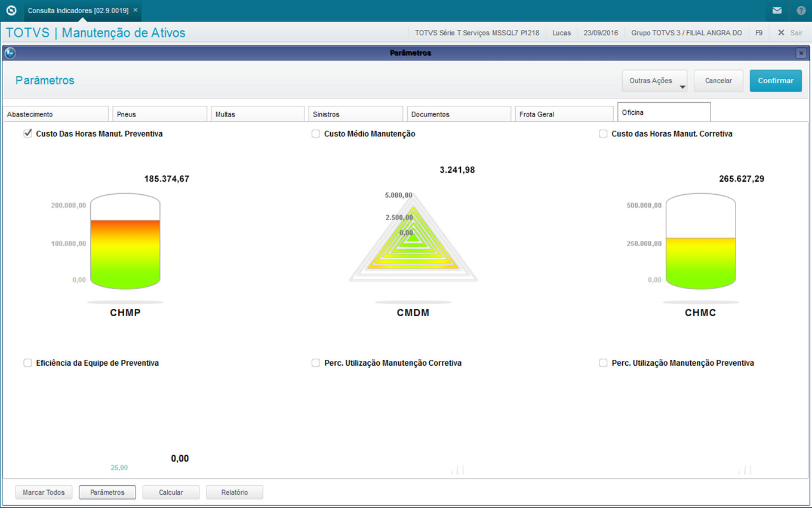812x508 pixels.
Task: Click the Sair exit icon
Action: tap(781, 33)
